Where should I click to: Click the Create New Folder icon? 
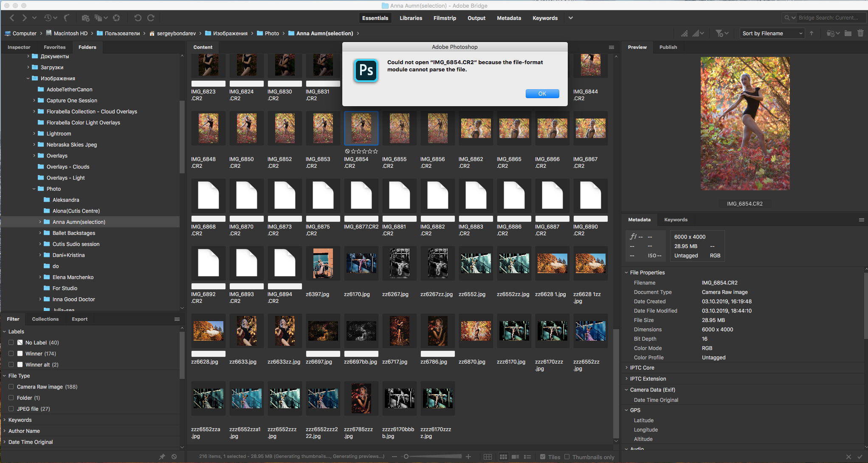pyautogui.click(x=848, y=33)
